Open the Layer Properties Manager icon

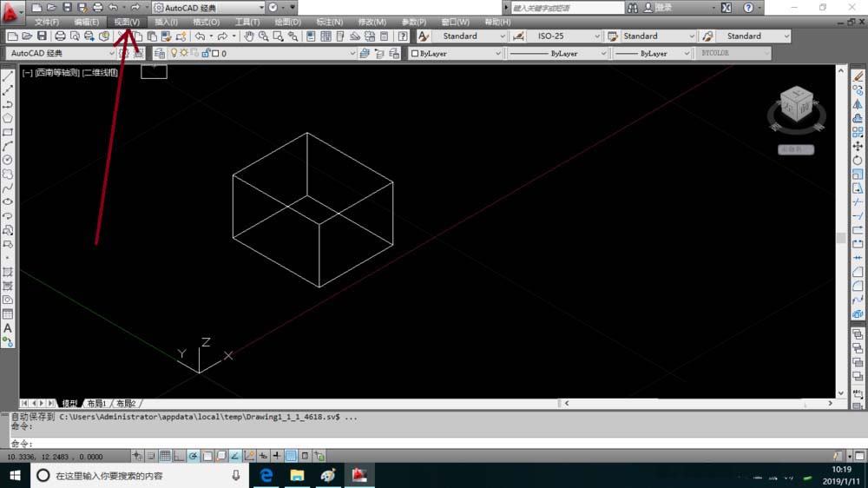tap(160, 53)
